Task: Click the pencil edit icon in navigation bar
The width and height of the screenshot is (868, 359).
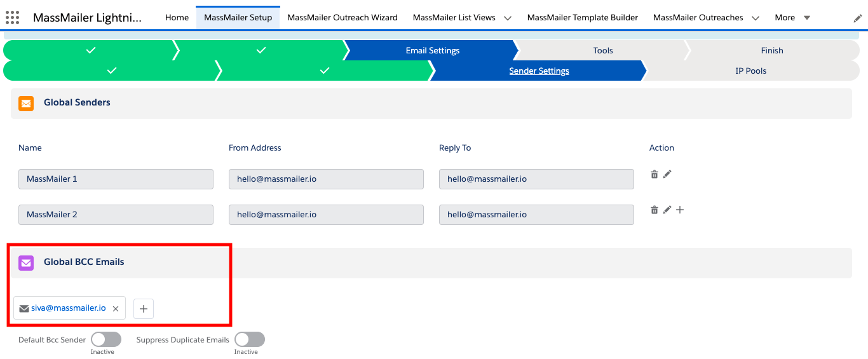Action: 857,18
